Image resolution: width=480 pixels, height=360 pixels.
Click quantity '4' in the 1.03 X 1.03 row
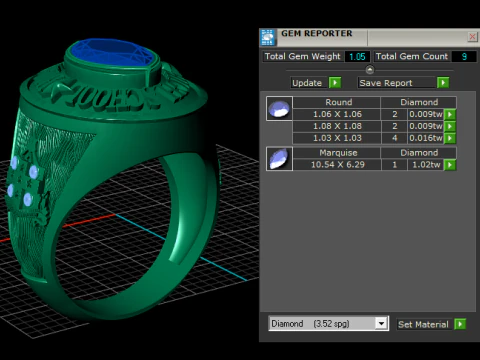click(394, 138)
